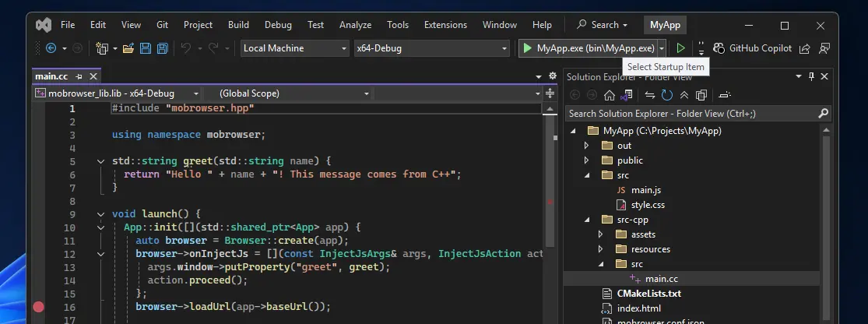This screenshot has width=868, height=324.
Task: Open the Local Machine target dropdown
Action: 294,48
